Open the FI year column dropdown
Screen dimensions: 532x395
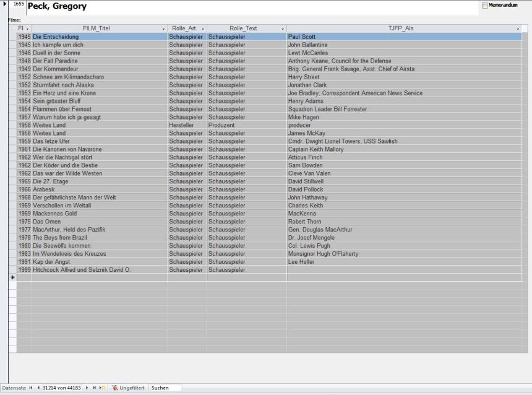(27, 29)
